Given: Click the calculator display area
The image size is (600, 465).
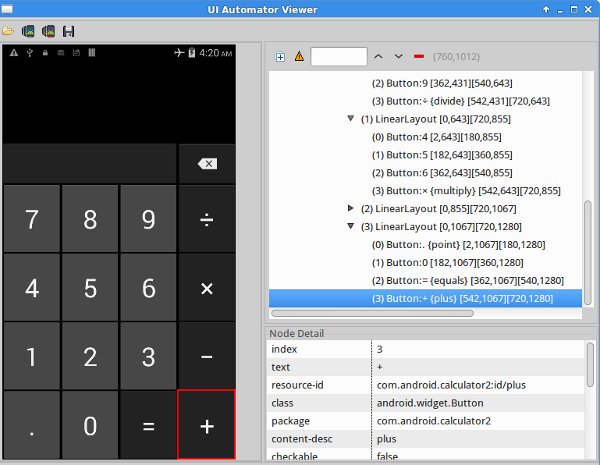Looking at the screenshot, I should 119,101.
